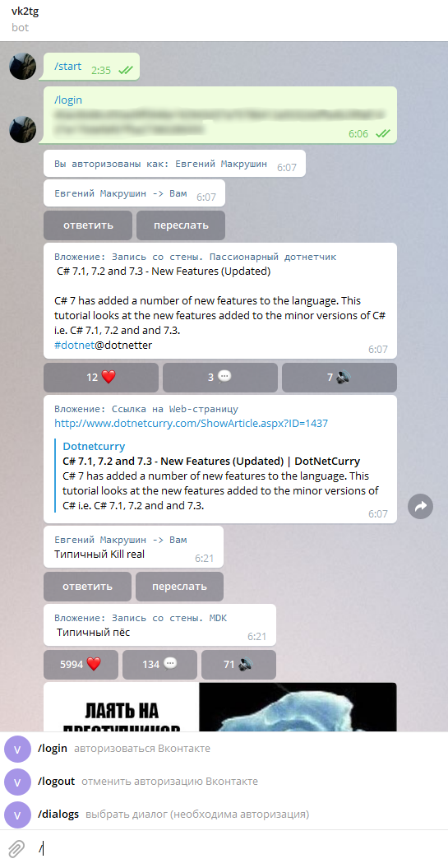Open the dotnetcurry.com ShowArticle link
This screenshot has height=868, width=448.
point(191,424)
